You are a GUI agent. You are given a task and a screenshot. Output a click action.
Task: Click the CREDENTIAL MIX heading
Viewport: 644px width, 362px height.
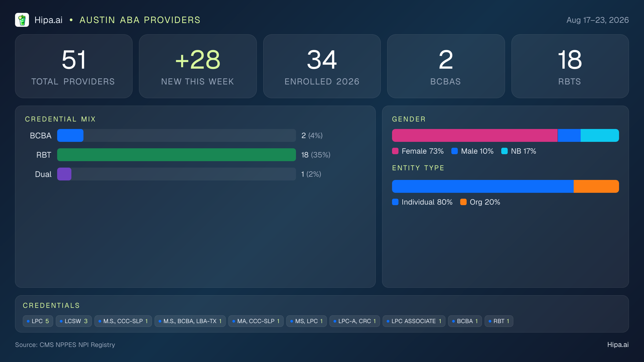[60, 119]
